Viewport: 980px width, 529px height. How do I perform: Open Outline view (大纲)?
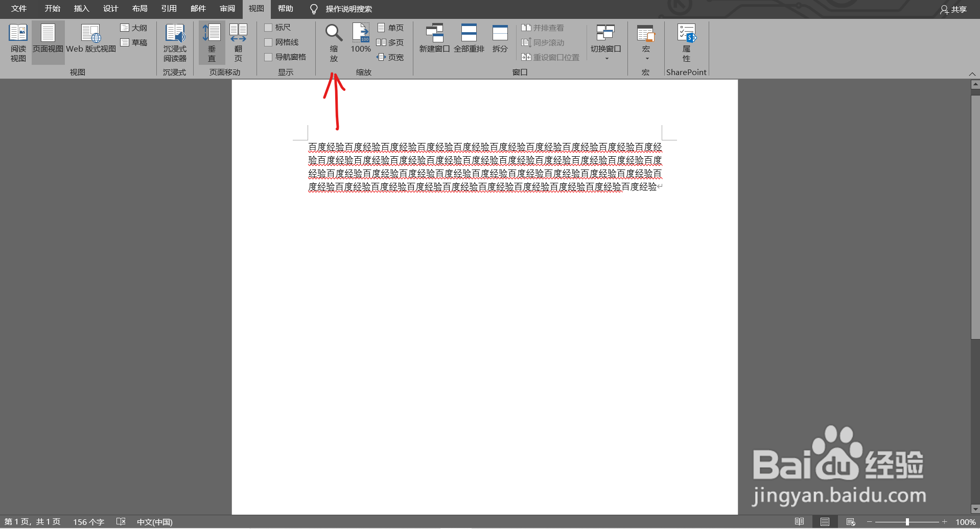click(x=134, y=28)
